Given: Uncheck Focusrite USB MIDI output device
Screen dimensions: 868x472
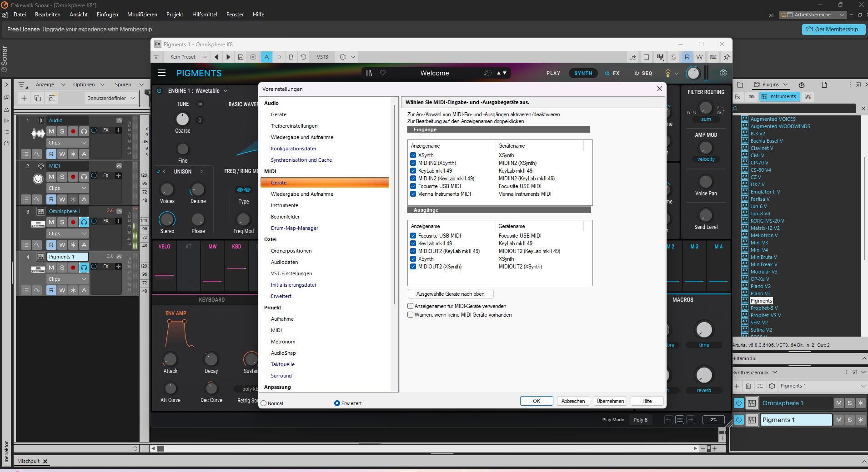Looking at the screenshot, I should (413, 236).
